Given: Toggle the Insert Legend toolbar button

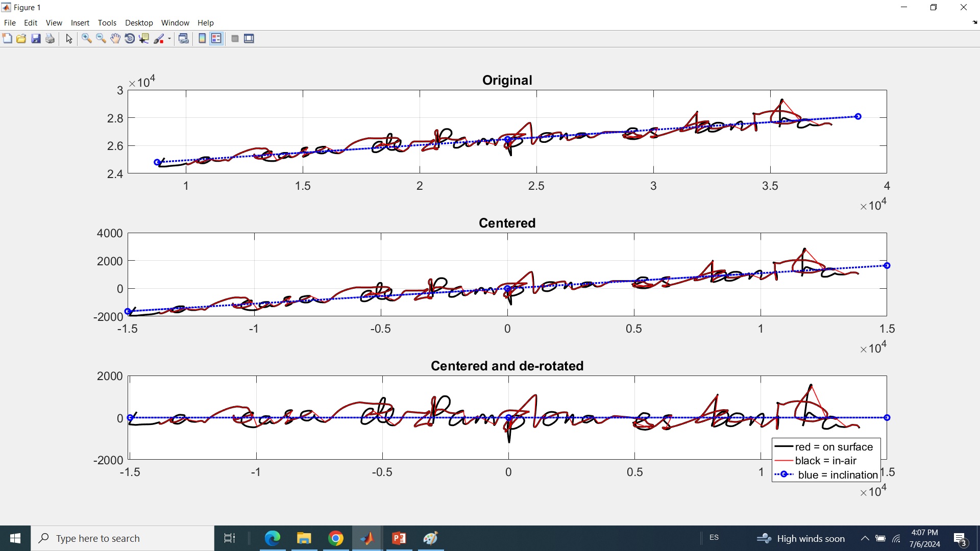Looking at the screenshot, I should tap(216, 39).
